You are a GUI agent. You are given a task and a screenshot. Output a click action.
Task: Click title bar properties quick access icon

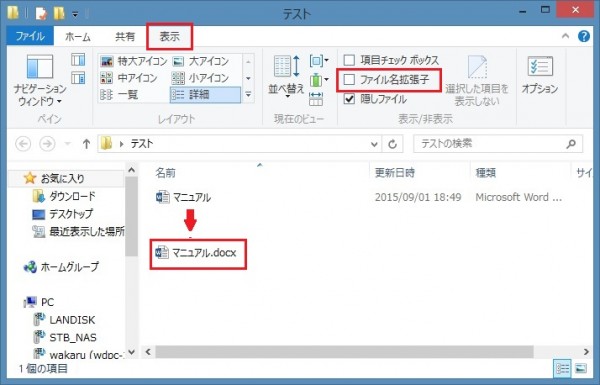[41, 14]
